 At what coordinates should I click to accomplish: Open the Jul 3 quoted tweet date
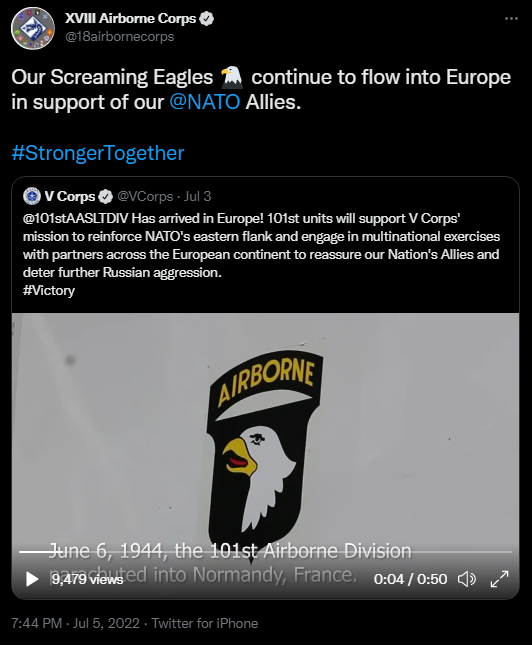(x=197, y=196)
